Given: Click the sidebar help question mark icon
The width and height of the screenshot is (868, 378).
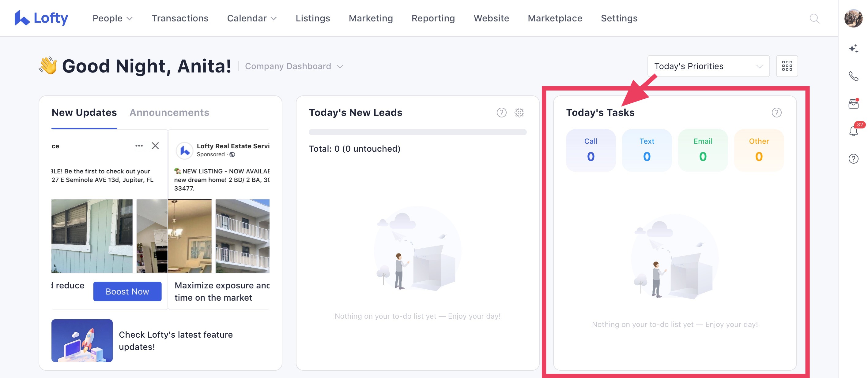Looking at the screenshot, I should click(853, 158).
